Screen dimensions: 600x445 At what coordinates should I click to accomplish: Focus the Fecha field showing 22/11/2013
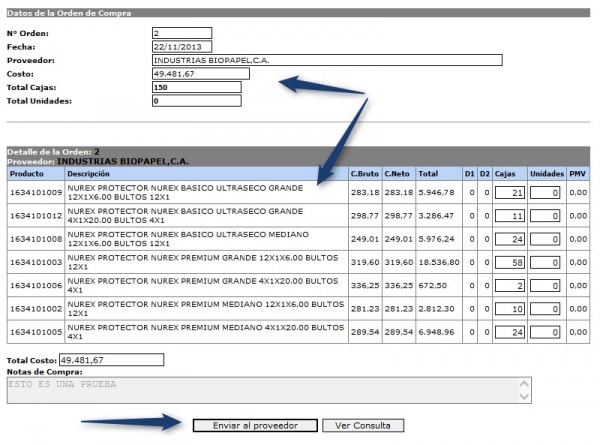click(x=182, y=47)
